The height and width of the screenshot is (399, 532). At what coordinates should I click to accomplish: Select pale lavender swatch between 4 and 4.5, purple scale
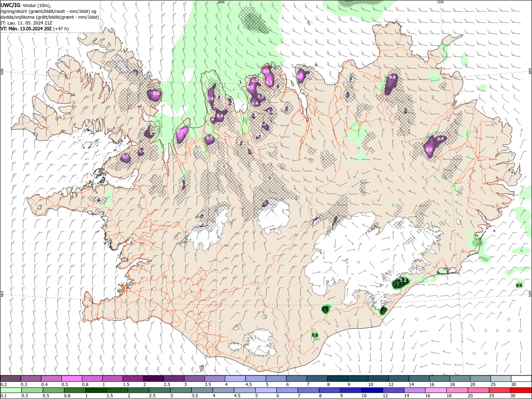point(235,379)
